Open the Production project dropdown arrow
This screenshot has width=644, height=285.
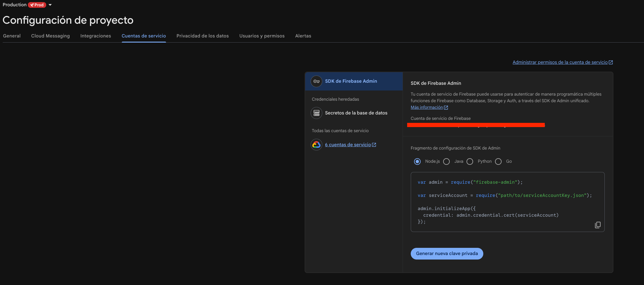click(50, 5)
